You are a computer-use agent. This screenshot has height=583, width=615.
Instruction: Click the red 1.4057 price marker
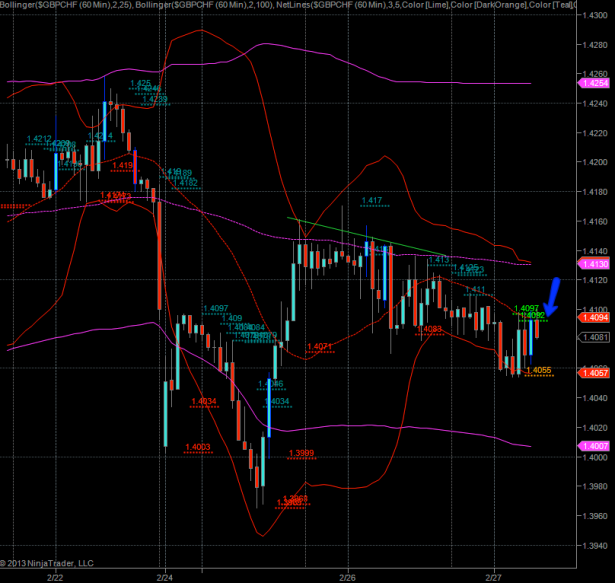594,372
